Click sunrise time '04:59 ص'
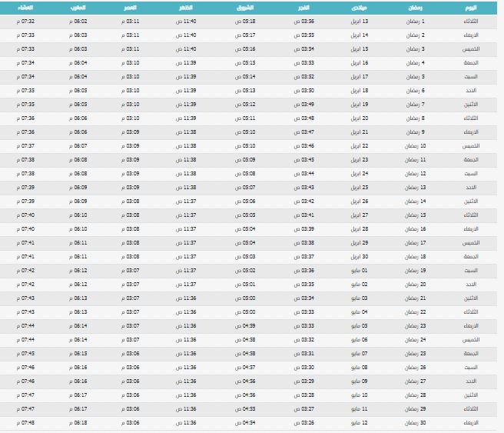 coord(245,326)
